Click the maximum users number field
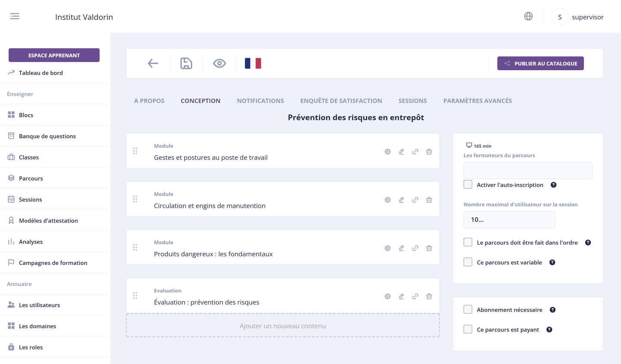This screenshot has height=364, width=621. [x=509, y=220]
